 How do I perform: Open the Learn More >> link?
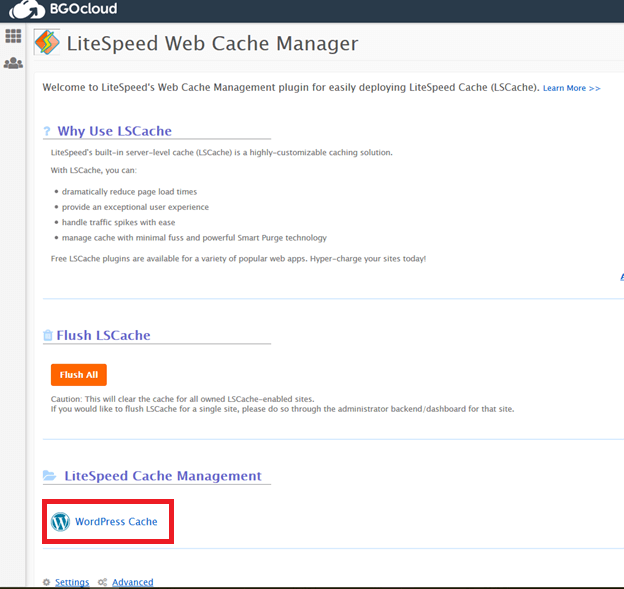(x=571, y=88)
